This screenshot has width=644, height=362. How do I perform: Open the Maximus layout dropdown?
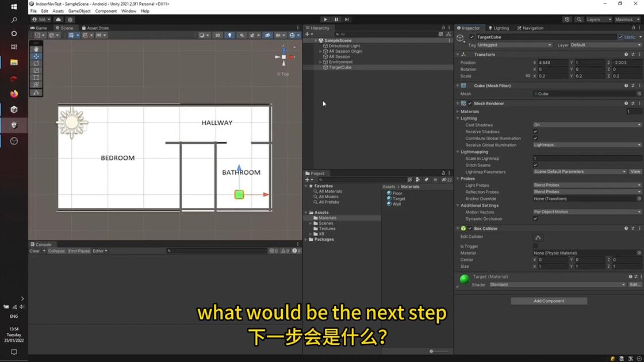point(627,20)
